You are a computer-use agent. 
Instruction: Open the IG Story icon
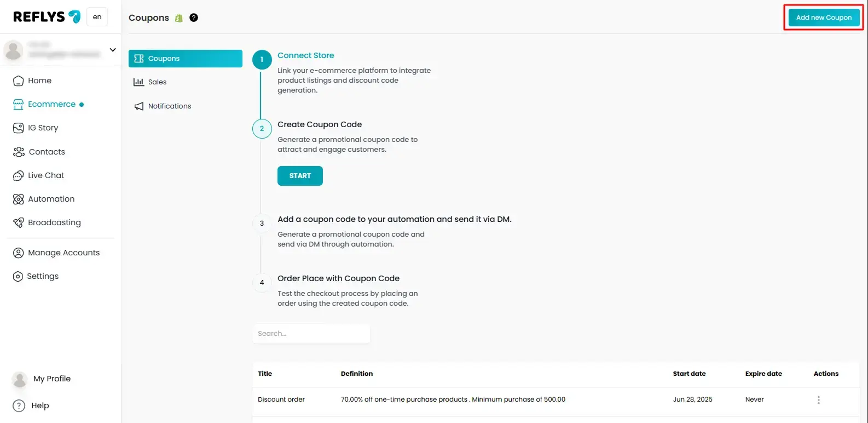(x=19, y=128)
